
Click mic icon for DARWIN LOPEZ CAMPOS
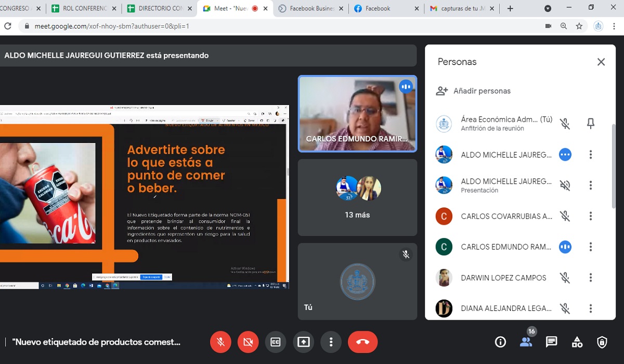pos(565,278)
